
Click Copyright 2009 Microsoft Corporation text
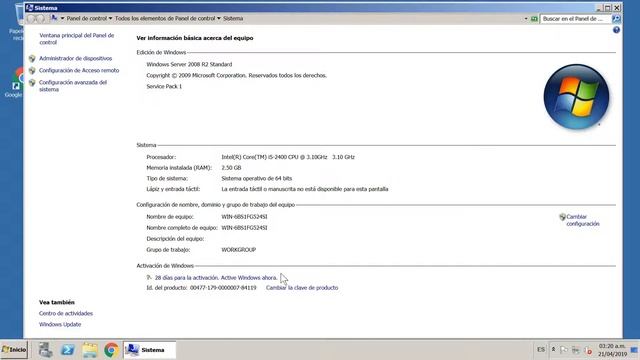[236, 75]
